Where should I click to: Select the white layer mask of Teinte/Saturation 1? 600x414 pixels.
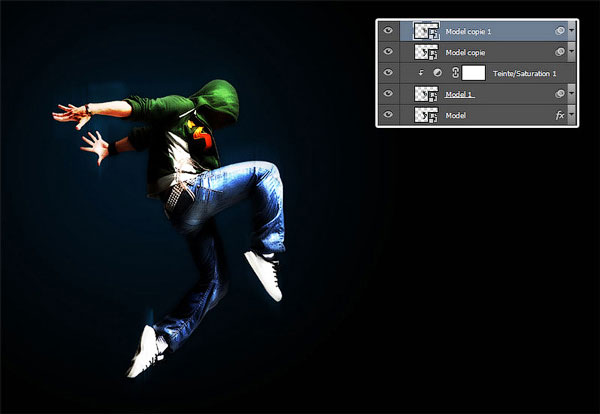tap(473, 73)
